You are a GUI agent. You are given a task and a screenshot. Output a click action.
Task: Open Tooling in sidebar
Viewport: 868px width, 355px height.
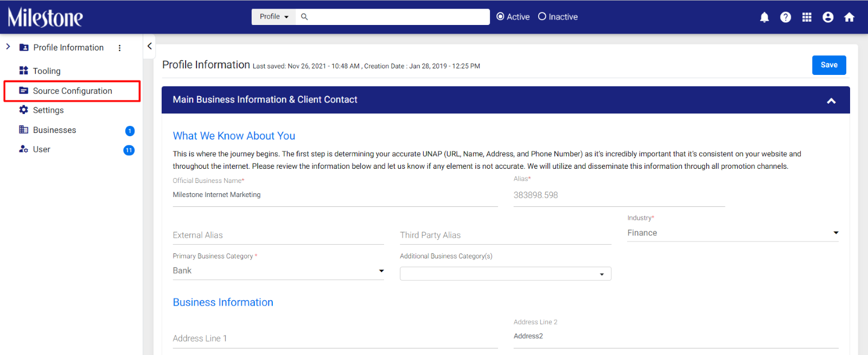click(47, 71)
